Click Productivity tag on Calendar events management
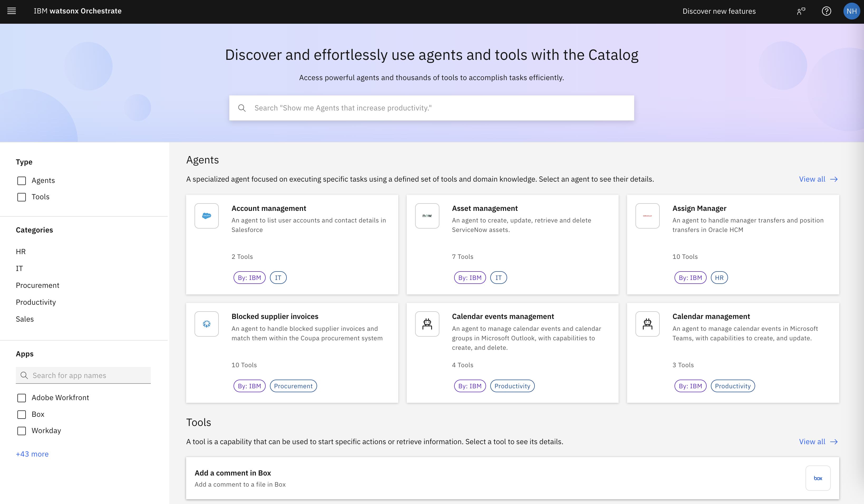864x504 pixels. point(512,386)
